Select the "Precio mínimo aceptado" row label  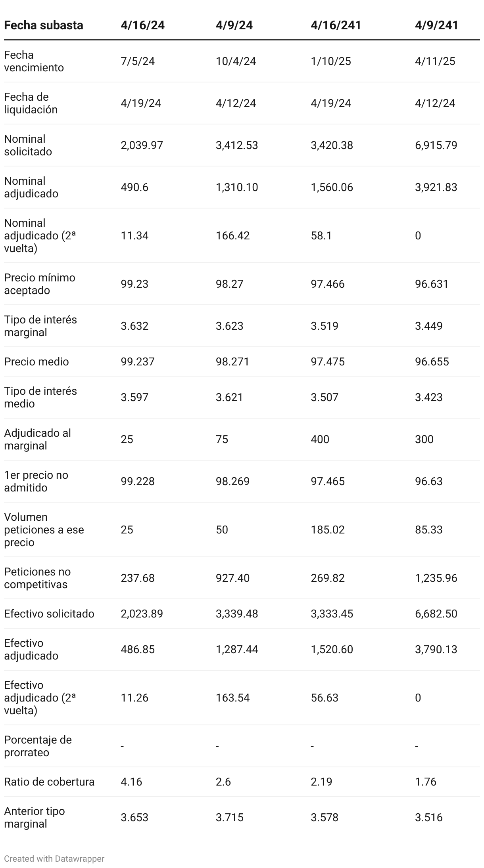[40, 284]
